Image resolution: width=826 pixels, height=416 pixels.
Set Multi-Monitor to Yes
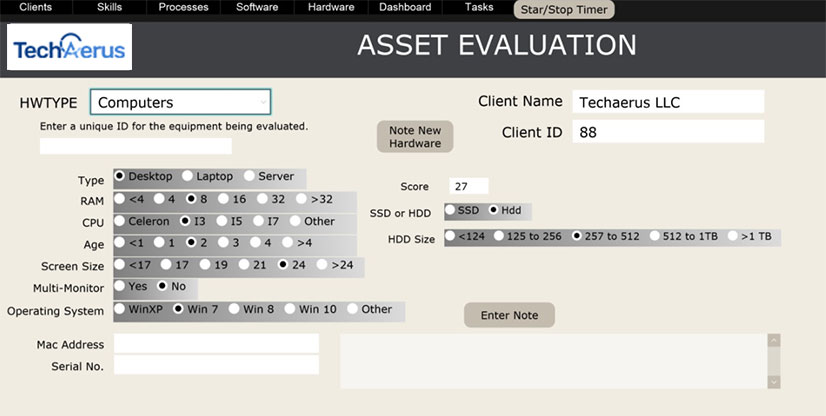120,286
